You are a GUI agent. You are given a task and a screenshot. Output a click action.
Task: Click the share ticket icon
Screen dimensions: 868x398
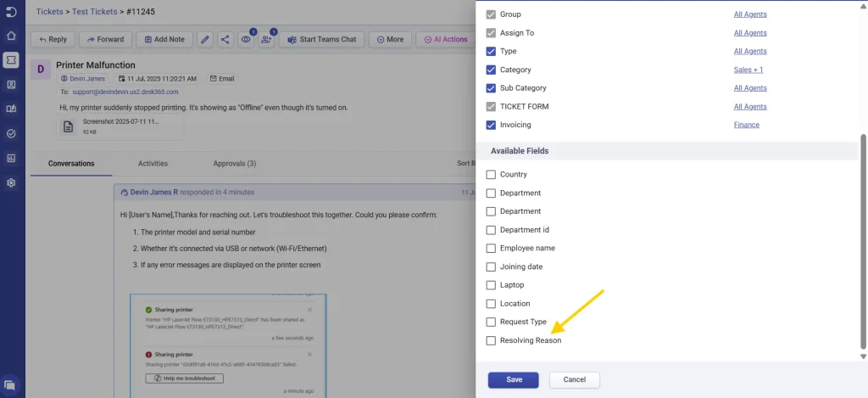point(225,39)
